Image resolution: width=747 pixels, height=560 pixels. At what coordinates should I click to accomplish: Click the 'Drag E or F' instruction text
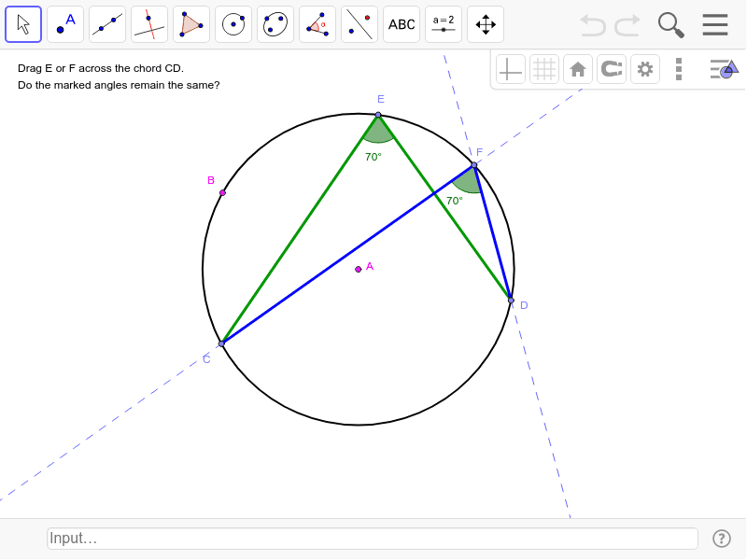coord(101,68)
